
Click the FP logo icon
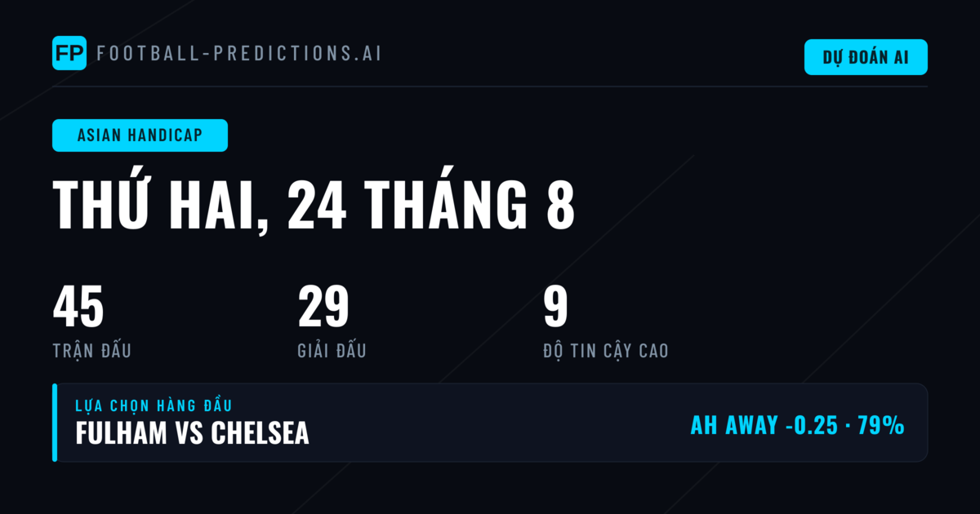[69, 53]
